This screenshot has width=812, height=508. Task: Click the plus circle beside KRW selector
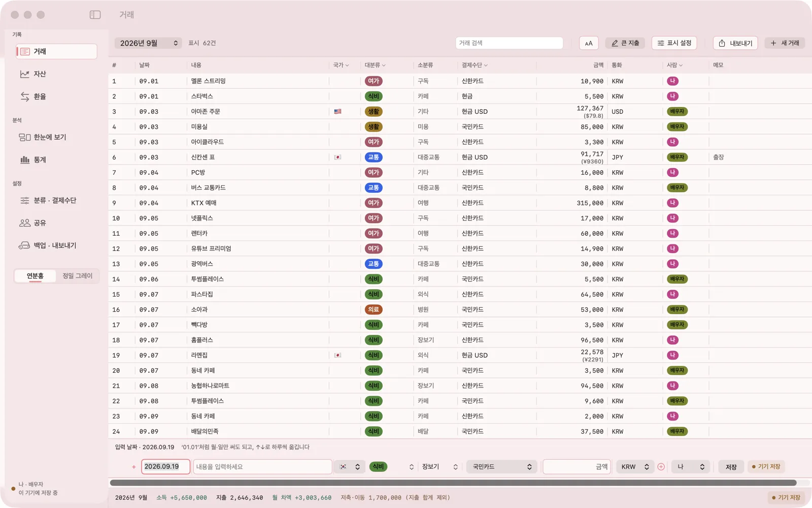(x=661, y=467)
